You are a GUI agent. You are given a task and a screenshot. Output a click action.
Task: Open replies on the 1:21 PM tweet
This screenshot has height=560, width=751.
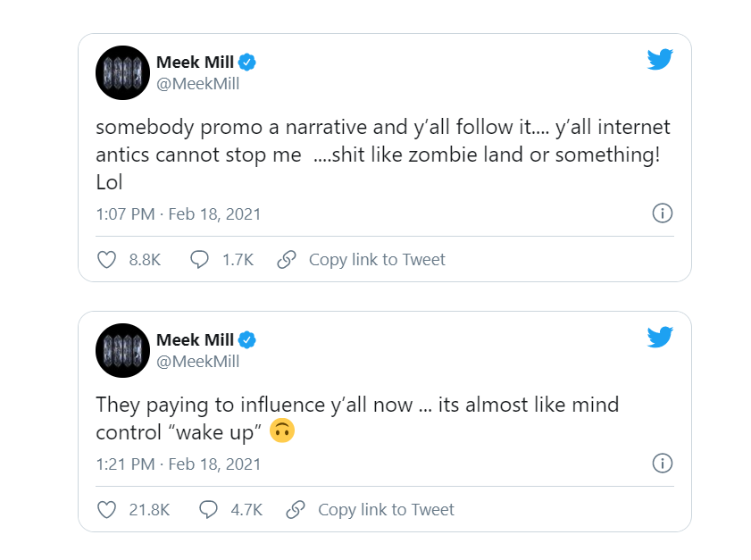click(209, 510)
